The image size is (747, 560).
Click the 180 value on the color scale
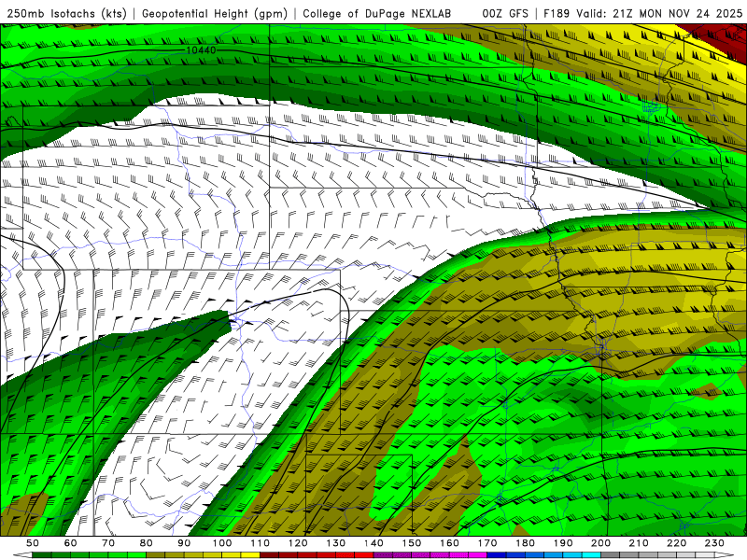click(x=526, y=543)
